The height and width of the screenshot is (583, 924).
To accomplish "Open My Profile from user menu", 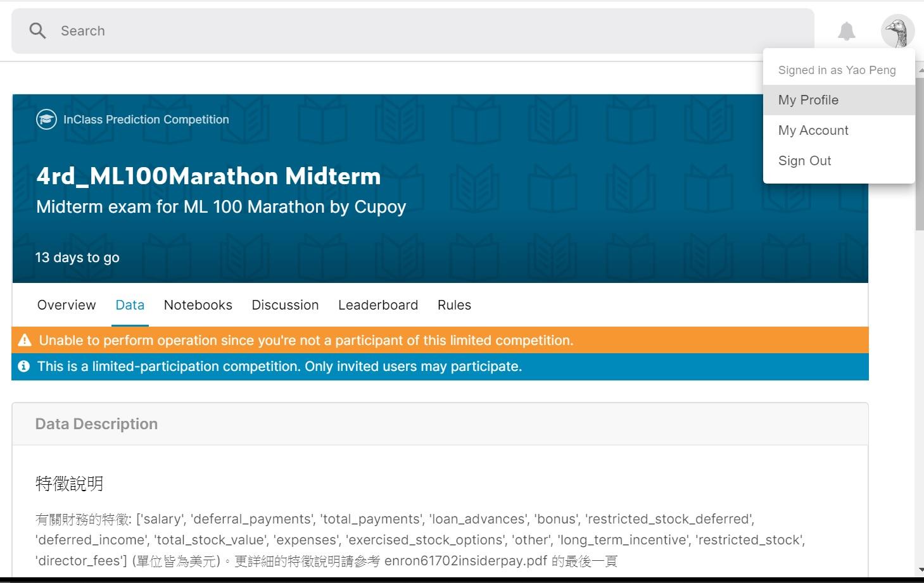I will (x=839, y=100).
